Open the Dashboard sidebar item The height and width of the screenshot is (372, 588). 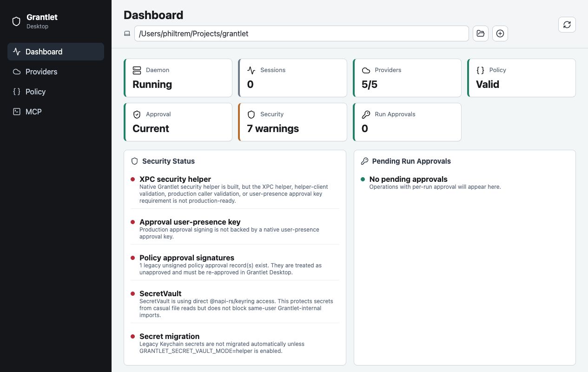click(x=56, y=52)
